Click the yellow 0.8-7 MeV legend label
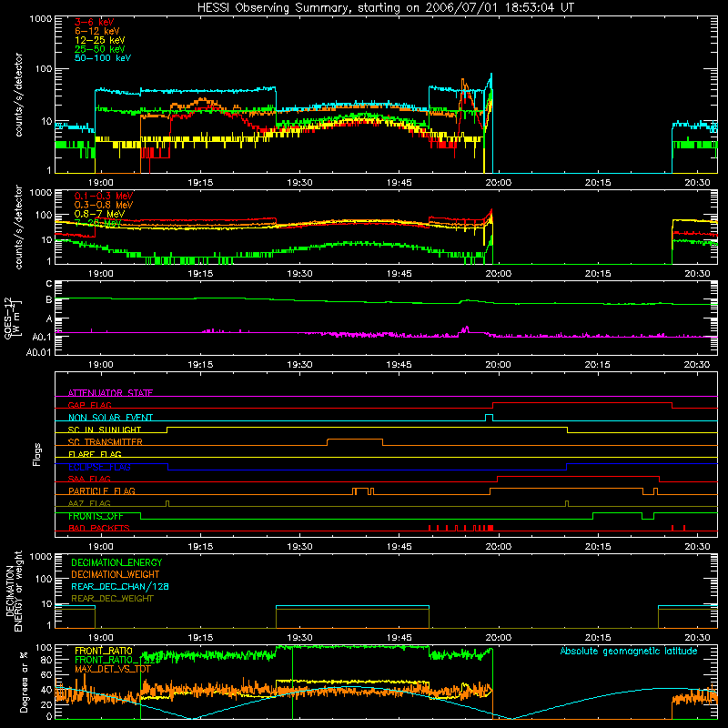This screenshot has width=728, height=728. pyautogui.click(x=99, y=214)
